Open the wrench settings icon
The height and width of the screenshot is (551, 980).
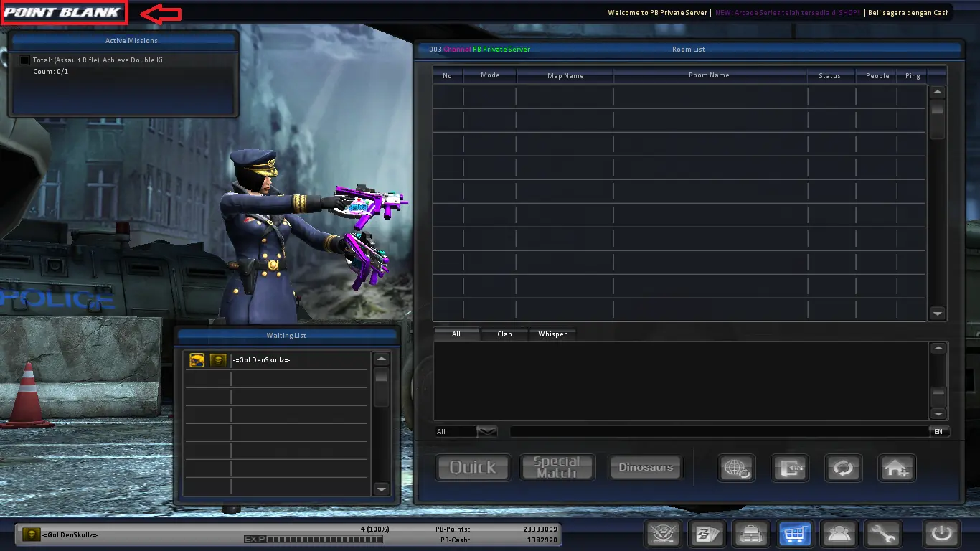(x=885, y=534)
